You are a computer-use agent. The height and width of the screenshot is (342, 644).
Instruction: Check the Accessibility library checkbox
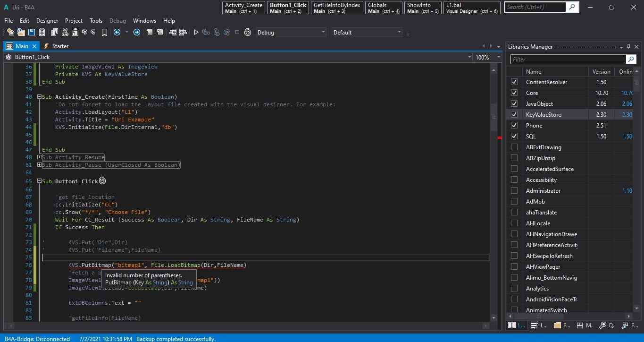(514, 180)
